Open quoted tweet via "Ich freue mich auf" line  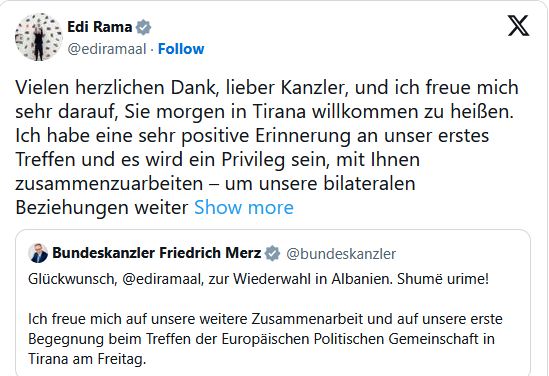tap(265, 319)
